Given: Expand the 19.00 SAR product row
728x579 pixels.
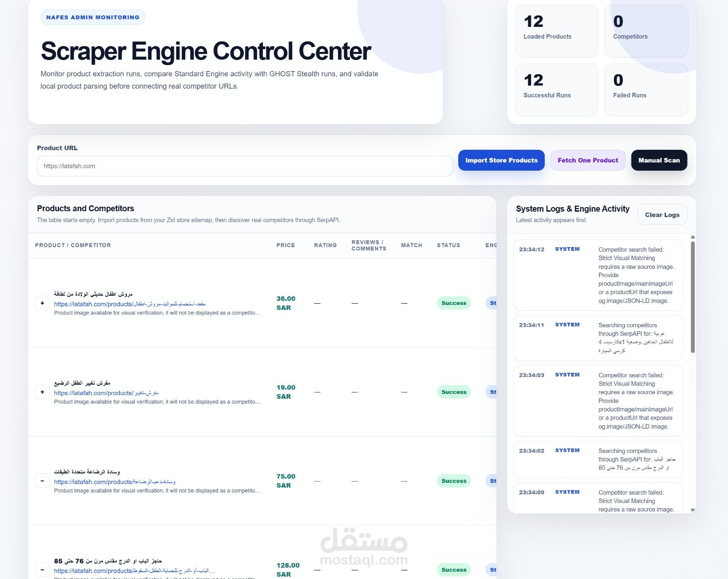Looking at the screenshot, I should (x=42, y=392).
